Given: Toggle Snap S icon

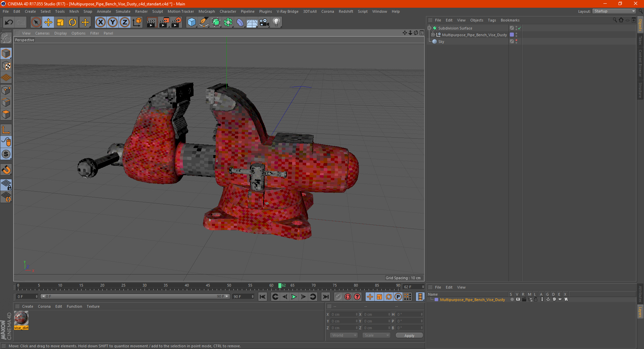Looking at the screenshot, I should 6,154.
